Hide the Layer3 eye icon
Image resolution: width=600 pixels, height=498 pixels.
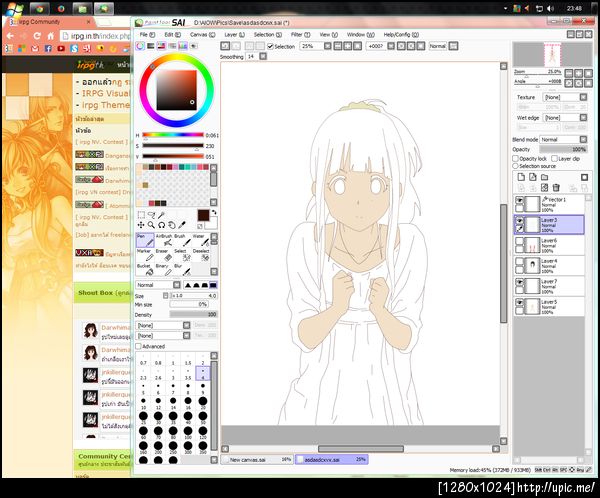point(519,221)
